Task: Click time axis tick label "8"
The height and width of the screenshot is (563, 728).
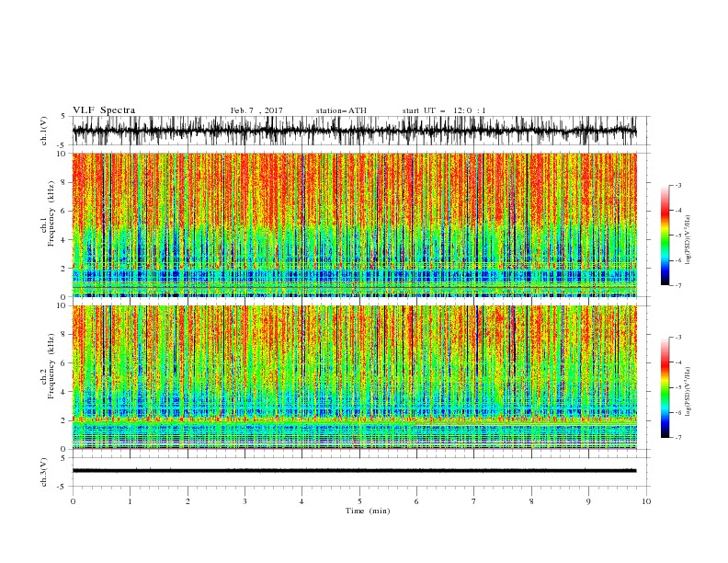Action: [531, 501]
